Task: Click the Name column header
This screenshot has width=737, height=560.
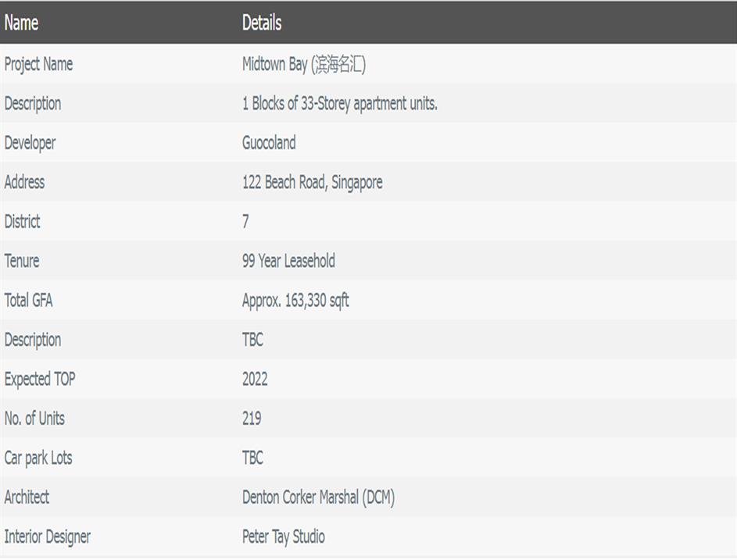Action: [x=21, y=23]
